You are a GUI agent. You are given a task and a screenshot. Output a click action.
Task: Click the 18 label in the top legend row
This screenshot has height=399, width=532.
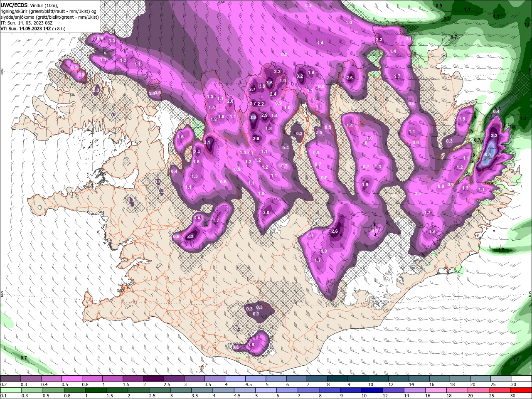(x=452, y=384)
